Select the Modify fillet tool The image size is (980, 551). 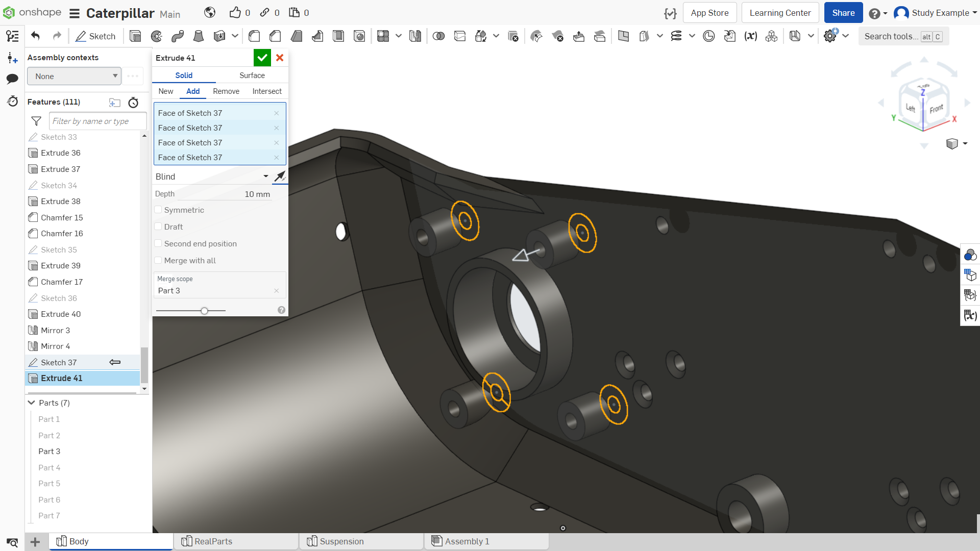(x=536, y=36)
